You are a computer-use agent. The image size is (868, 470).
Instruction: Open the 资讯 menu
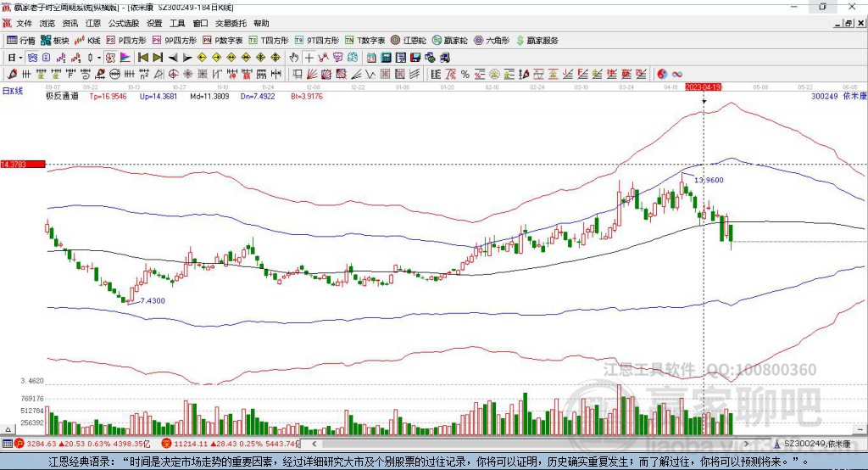[x=70, y=23]
